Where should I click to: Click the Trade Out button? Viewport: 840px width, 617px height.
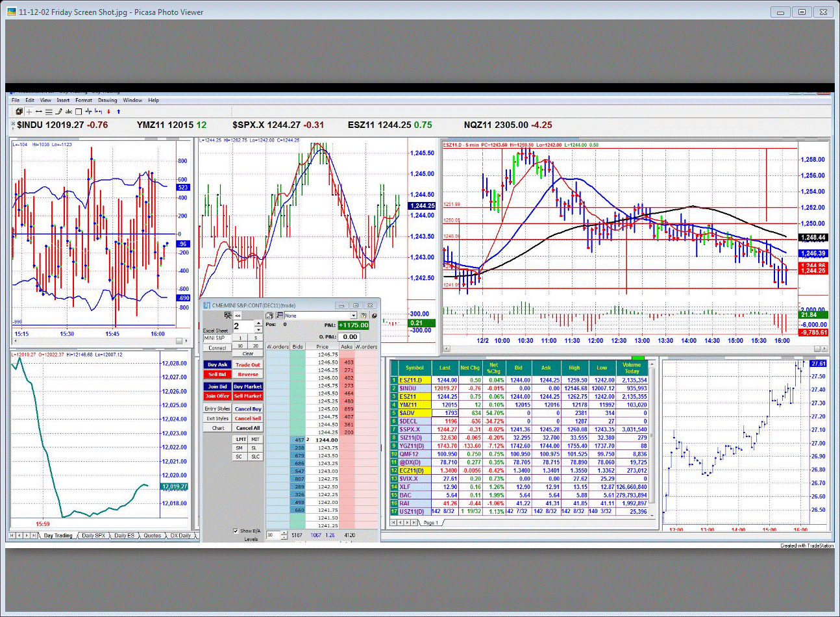248,365
